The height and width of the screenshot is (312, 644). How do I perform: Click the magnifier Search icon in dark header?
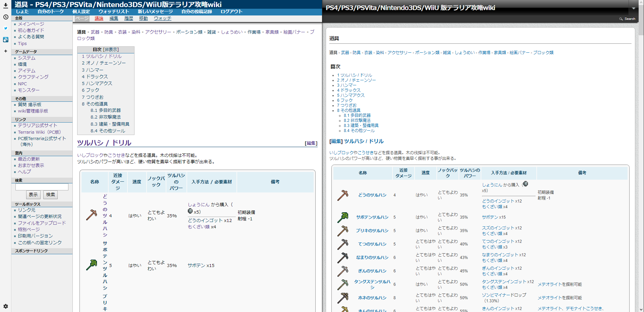(621, 19)
